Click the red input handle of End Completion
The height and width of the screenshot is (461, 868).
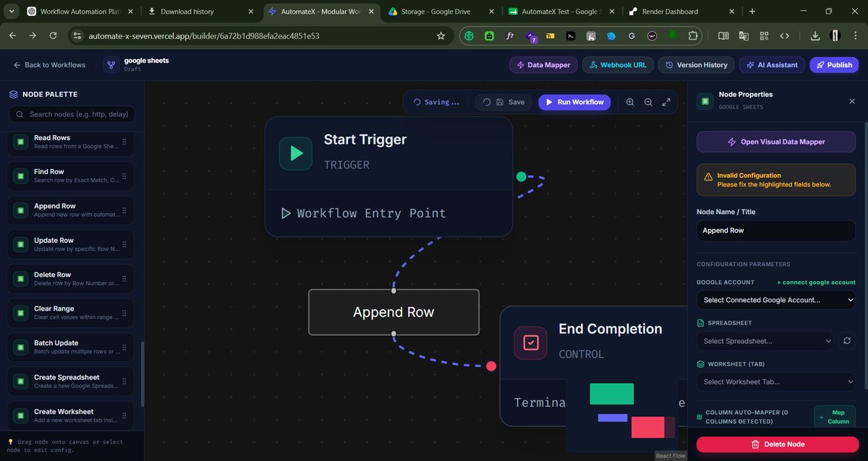(491, 366)
